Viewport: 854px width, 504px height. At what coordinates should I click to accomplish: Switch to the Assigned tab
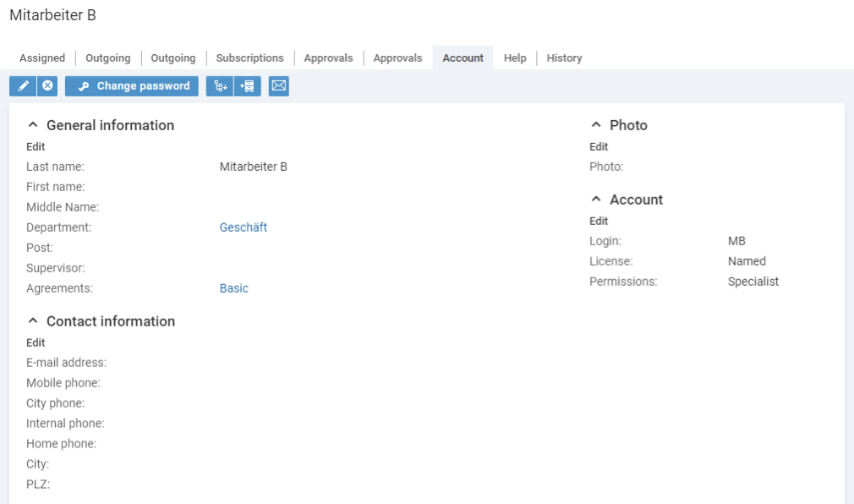pyautogui.click(x=42, y=58)
